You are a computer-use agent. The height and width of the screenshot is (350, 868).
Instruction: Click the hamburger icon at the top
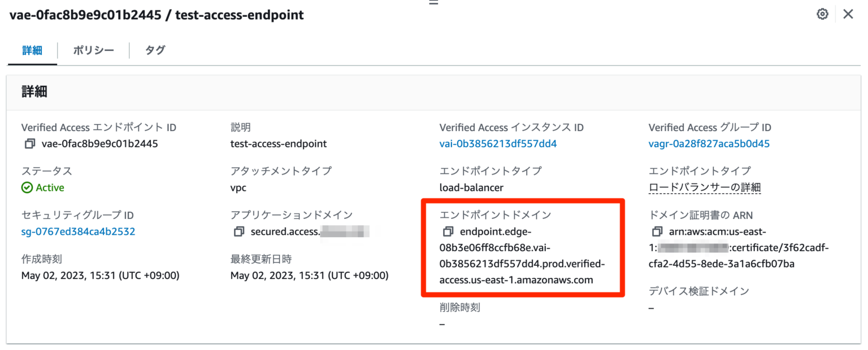(x=433, y=3)
